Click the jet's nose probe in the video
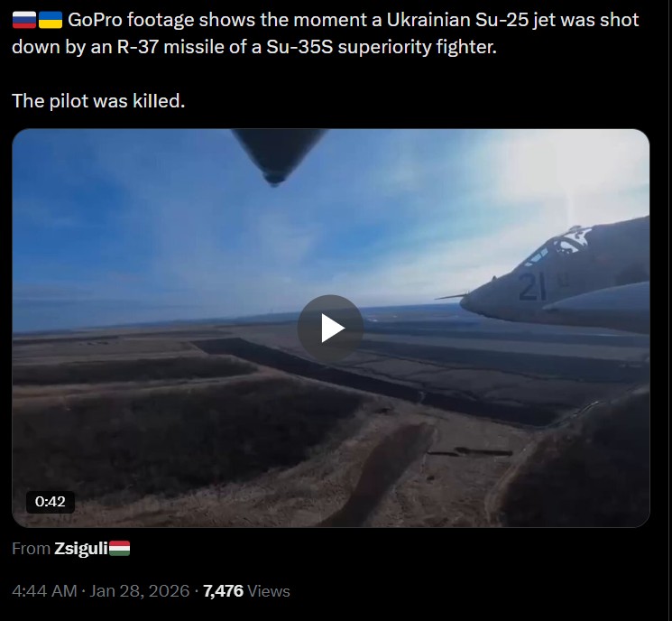The image size is (672, 621). 451,296
